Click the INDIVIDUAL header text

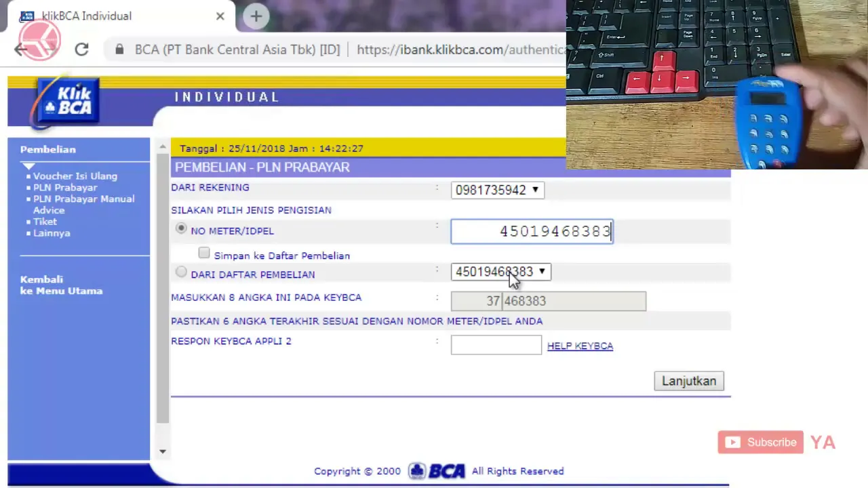[226, 97]
